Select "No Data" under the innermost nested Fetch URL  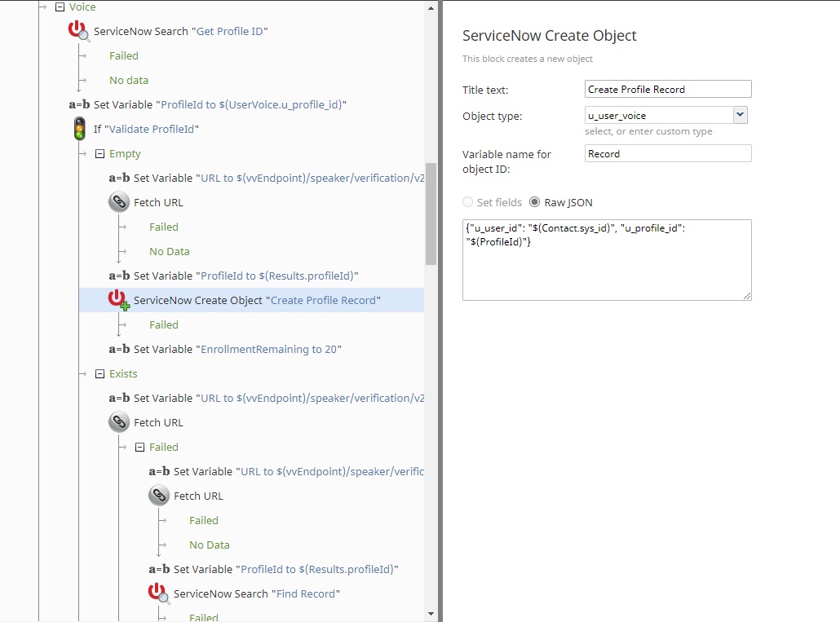(x=210, y=545)
